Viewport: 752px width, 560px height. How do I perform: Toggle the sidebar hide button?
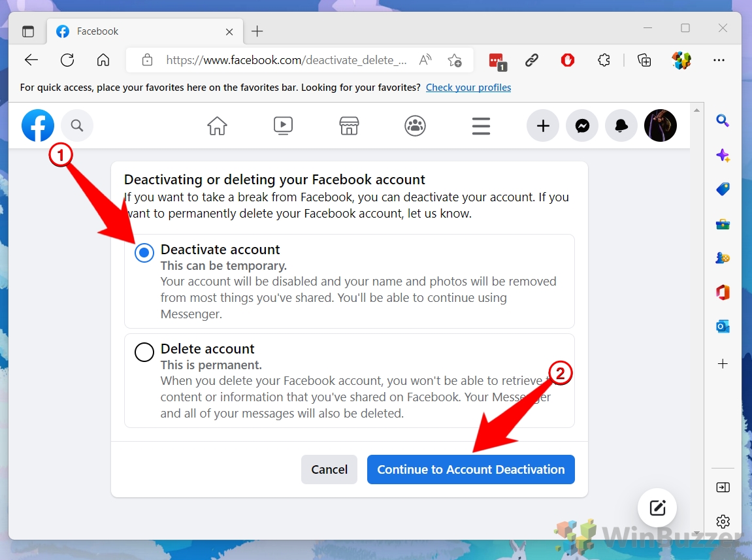(723, 487)
